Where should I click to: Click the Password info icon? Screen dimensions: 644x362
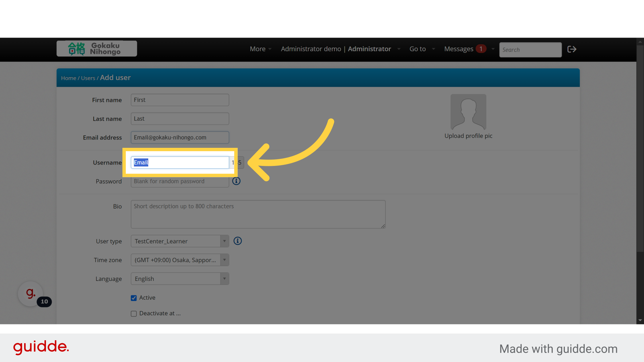[236, 181]
